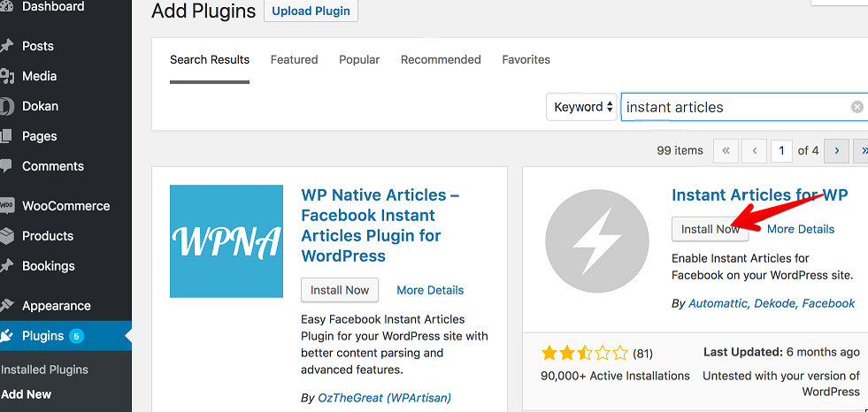Click the Dokan logo icon
Image resolution: width=868 pixels, height=412 pixels.
coord(6,106)
